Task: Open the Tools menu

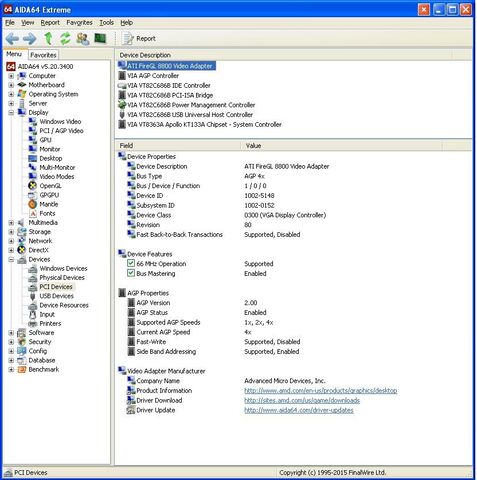Action: (107, 23)
